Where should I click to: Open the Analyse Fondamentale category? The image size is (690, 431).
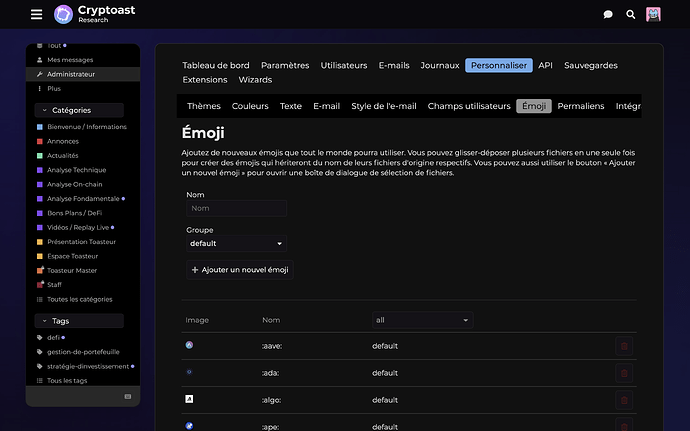83,199
